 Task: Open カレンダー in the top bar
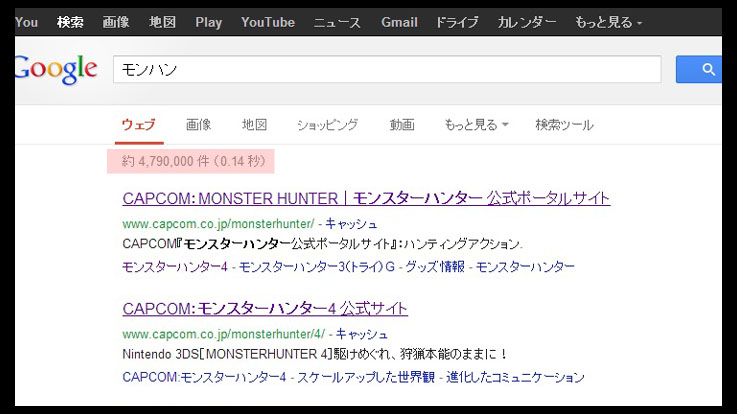tap(527, 22)
